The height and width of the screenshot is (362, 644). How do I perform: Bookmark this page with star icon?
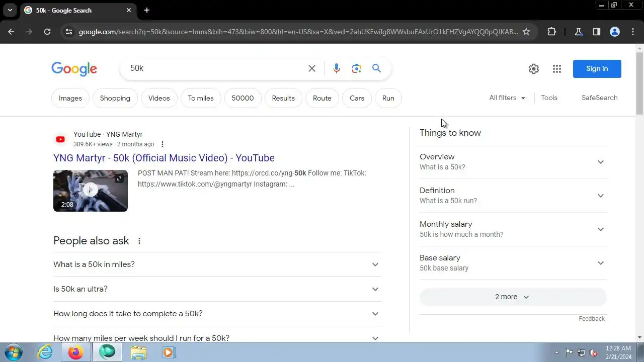point(526,32)
